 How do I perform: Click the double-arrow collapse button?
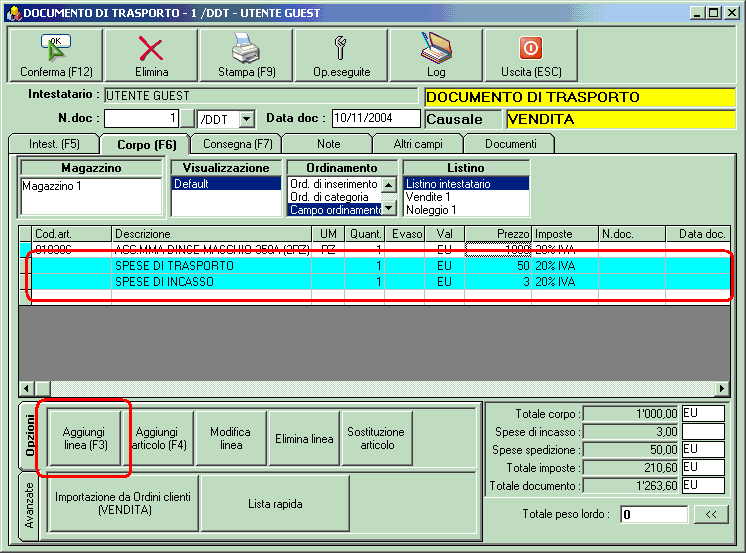[709, 515]
